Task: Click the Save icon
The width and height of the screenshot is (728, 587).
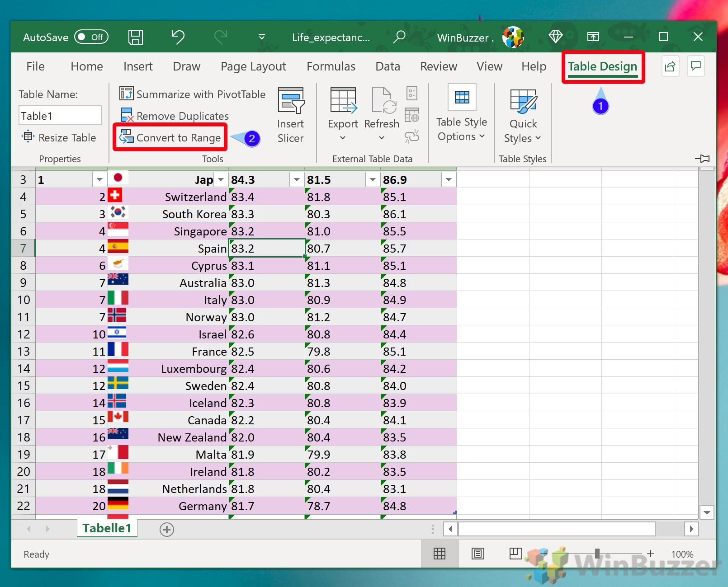Action: pyautogui.click(x=136, y=37)
